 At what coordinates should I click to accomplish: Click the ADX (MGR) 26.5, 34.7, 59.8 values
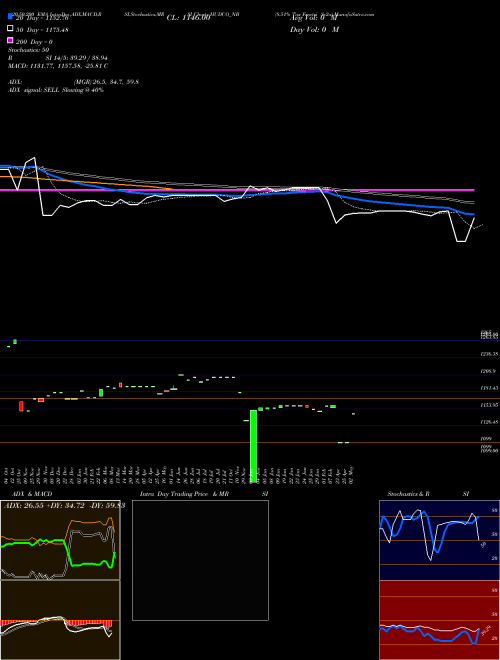[106, 82]
